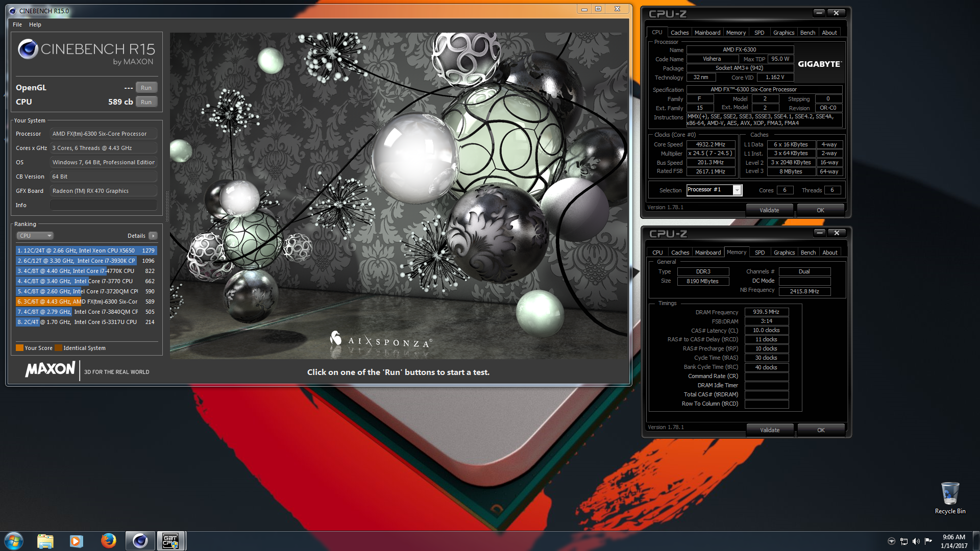Image resolution: width=980 pixels, height=551 pixels.
Task: Click the DRAM Frequency value 939.5 MHz
Action: pyautogui.click(x=766, y=312)
